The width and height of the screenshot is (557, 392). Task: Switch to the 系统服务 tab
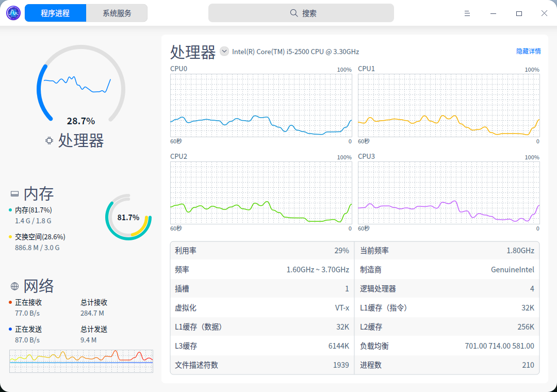[117, 13]
